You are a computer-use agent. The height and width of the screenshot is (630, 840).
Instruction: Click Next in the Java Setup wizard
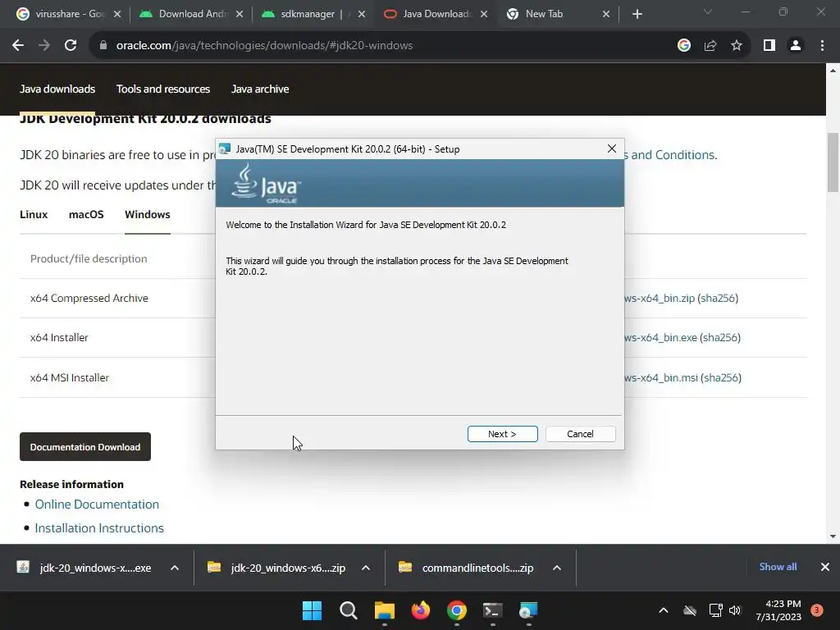(502, 434)
